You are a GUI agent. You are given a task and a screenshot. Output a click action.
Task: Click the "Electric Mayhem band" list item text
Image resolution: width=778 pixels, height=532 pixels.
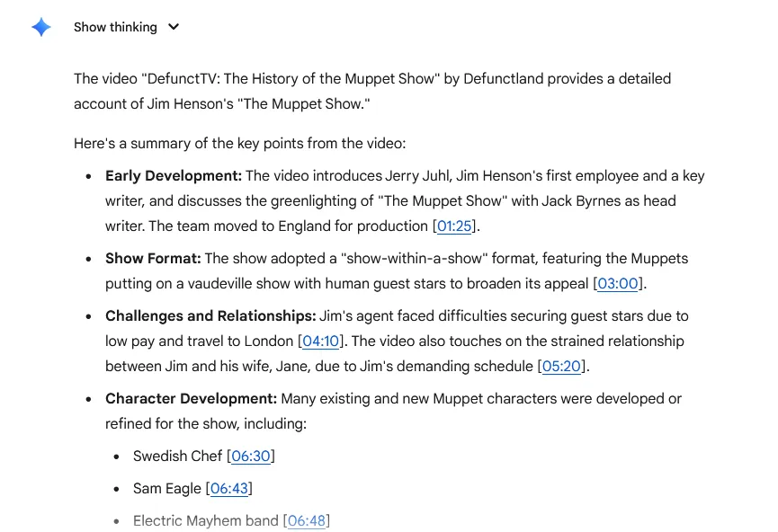205,521
